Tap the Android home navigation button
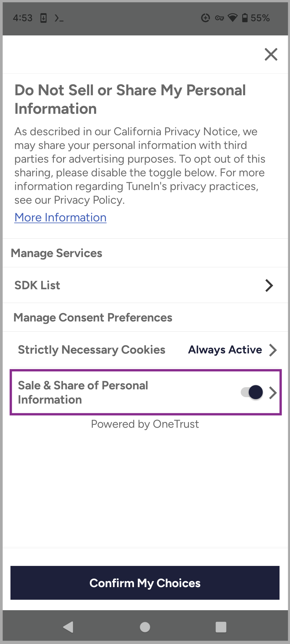Image resolution: width=290 pixels, height=644 pixels. pos(145,627)
